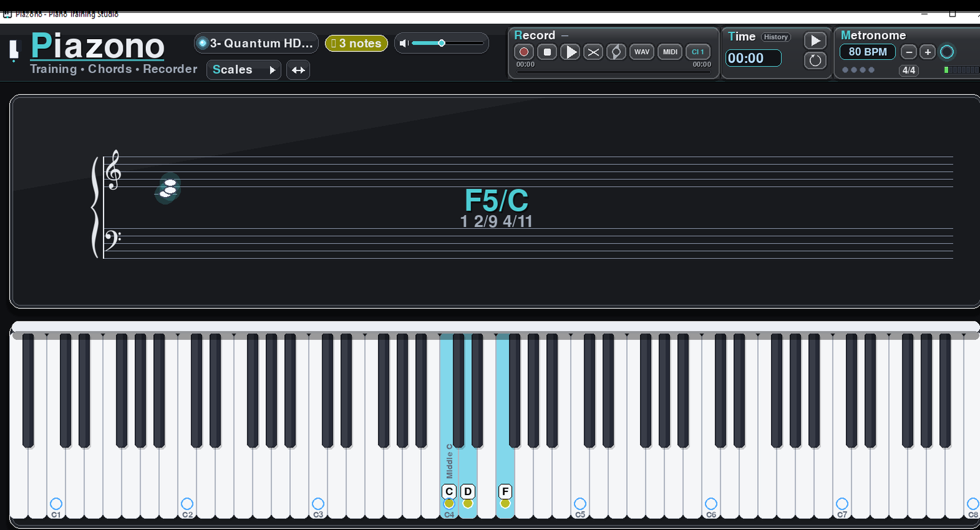Click the recording progress bar
Viewport: 980px width, 530px height.
pos(613,72)
